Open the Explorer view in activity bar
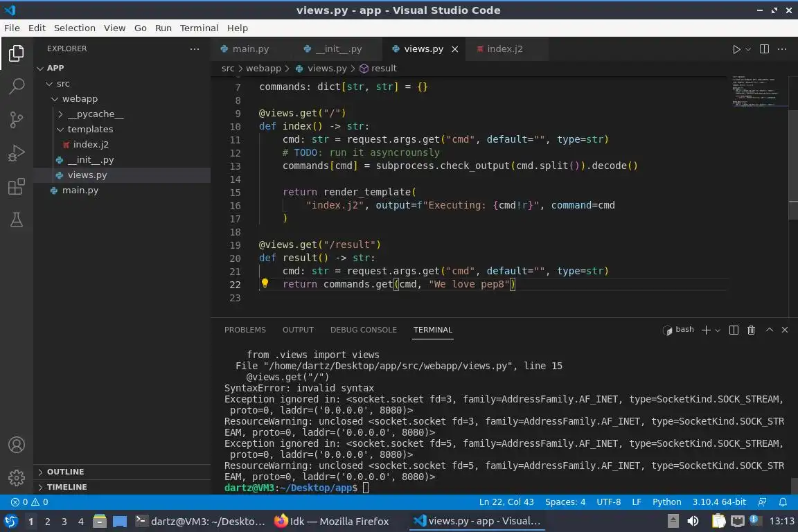The height and width of the screenshot is (532, 798). tap(17, 53)
